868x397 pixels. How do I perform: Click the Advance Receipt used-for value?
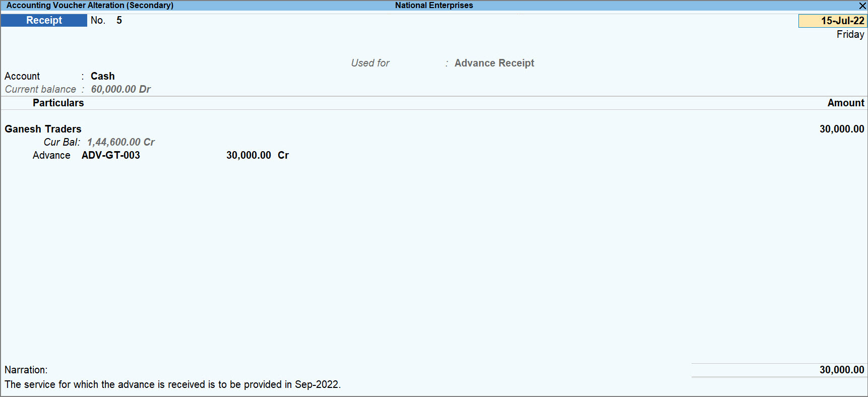(x=494, y=63)
